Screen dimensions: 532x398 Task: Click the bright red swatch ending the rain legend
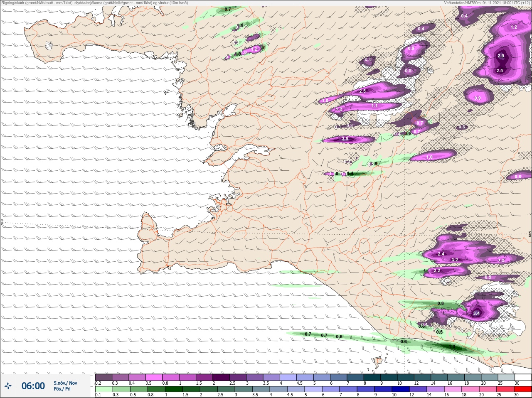coord(523,389)
